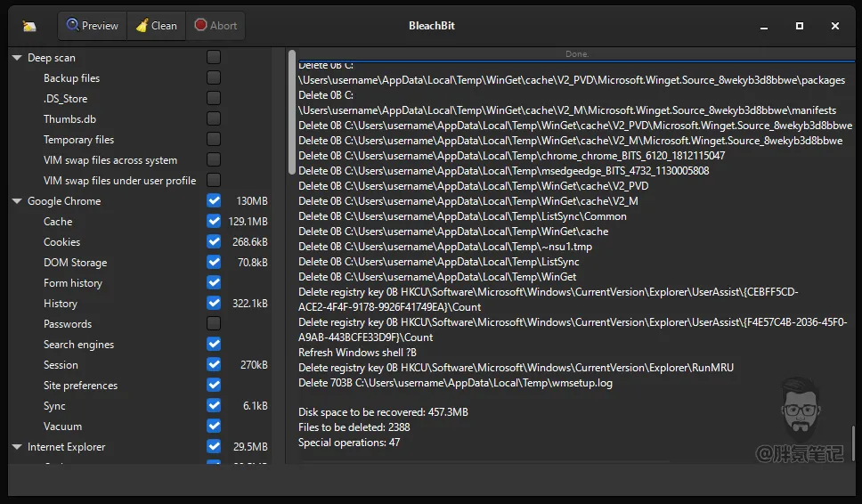Select the Cache item under Chrome

pyautogui.click(x=58, y=222)
